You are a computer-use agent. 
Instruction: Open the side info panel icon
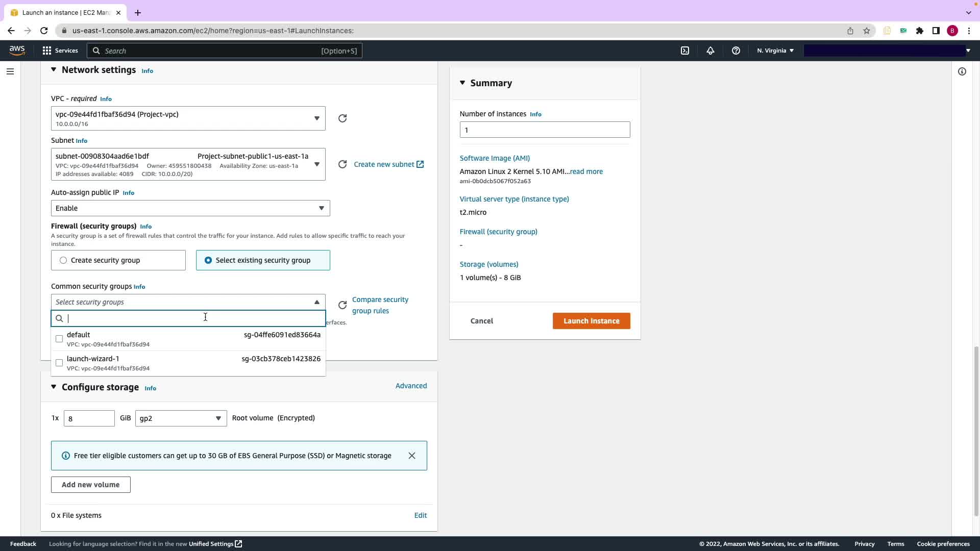coord(962,71)
